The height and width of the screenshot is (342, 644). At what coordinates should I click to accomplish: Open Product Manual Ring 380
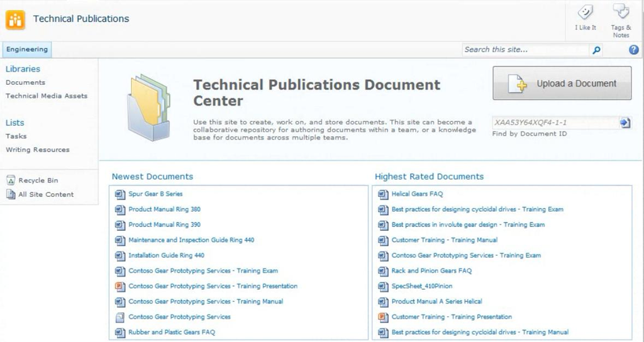click(x=164, y=209)
